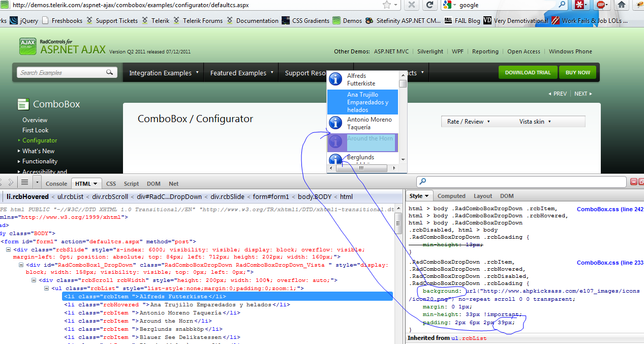Click the green site favicon in address bar
644x344 pixels.
[5, 5]
